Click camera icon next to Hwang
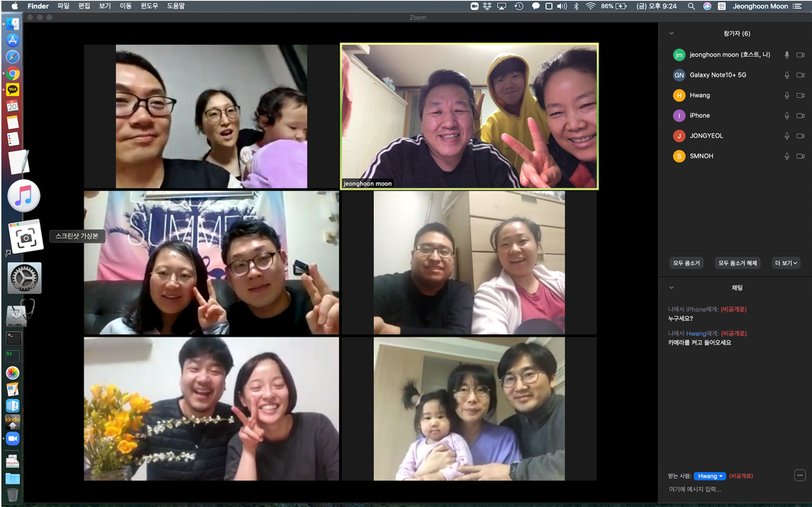Screen dimensions: 812x507 (800, 95)
